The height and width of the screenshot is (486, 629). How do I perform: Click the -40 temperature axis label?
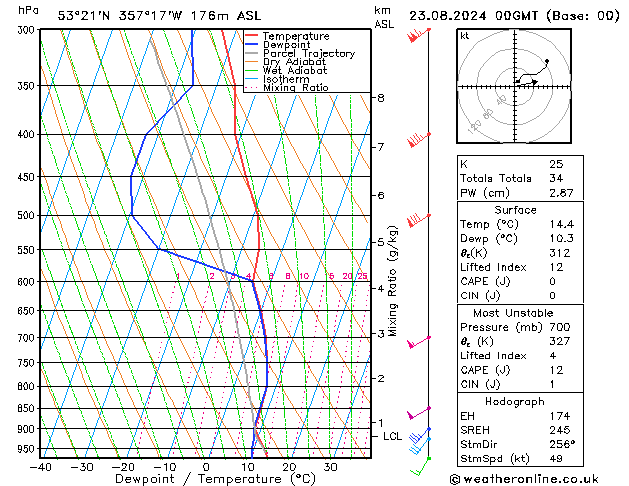[x=41, y=467]
